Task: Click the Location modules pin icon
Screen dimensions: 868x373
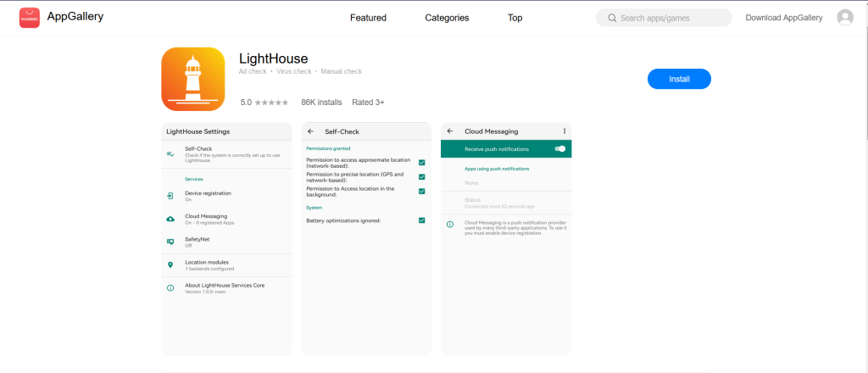Action: pyautogui.click(x=170, y=265)
